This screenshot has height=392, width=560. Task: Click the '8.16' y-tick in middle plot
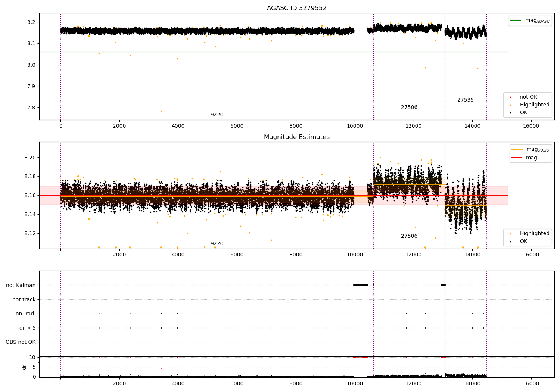pos(29,195)
